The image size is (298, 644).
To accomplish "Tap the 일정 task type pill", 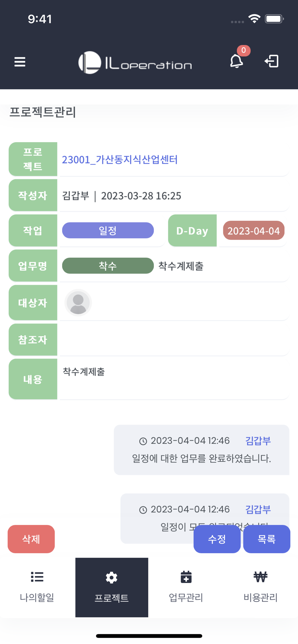I will (x=108, y=230).
